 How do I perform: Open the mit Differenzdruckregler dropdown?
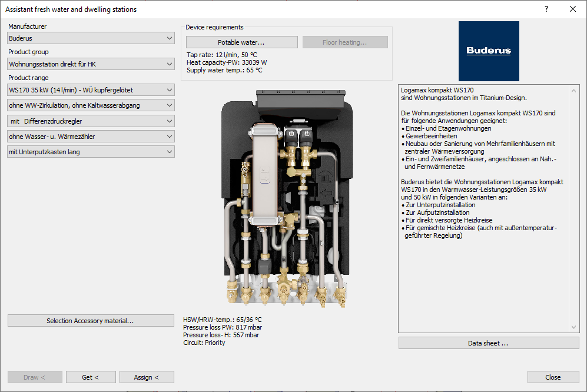pyautogui.click(x=91, y=121)
